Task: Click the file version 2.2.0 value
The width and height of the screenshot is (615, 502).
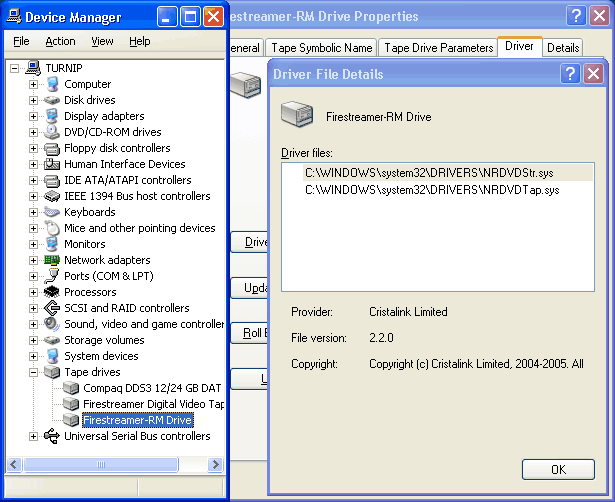Action: (381, 338)
